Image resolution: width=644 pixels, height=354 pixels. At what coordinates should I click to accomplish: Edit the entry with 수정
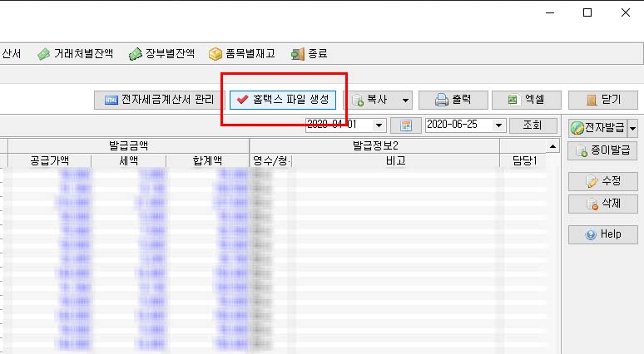coord(602,181)
